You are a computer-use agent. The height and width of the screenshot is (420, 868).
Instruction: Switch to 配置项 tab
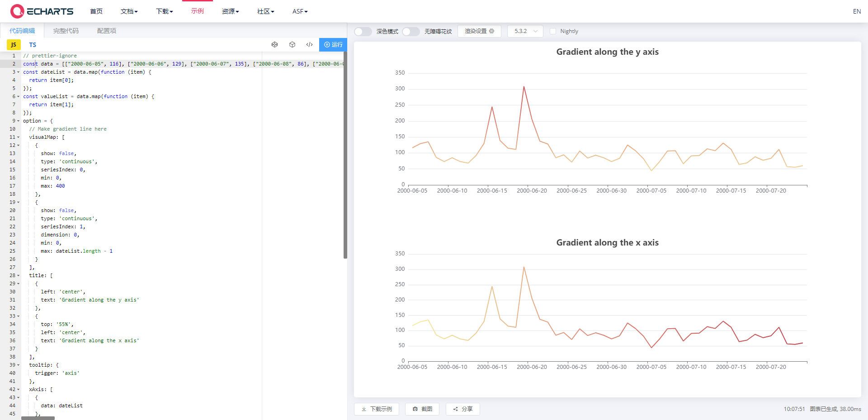pyautogui.click(x=107, y=31)
